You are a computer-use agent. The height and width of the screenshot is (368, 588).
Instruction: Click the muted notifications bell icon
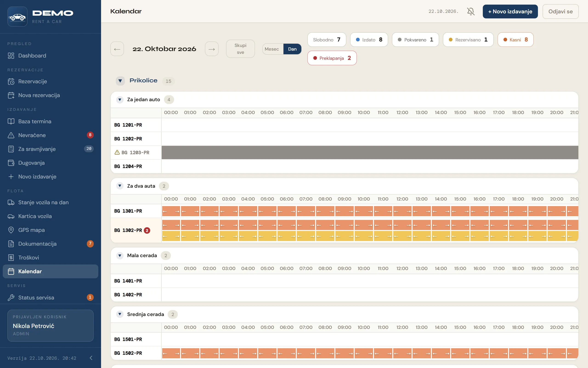471,11
